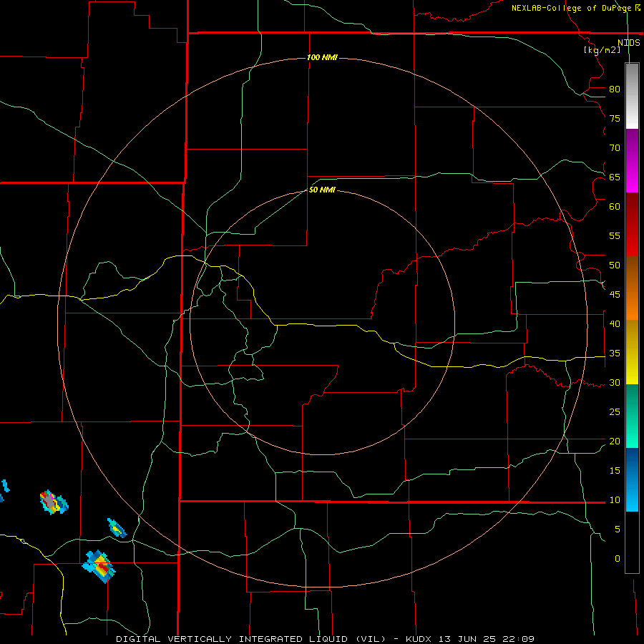644x644 pixels.
Task: Click the NIDS label above the scale
Action: click(629, 43)
